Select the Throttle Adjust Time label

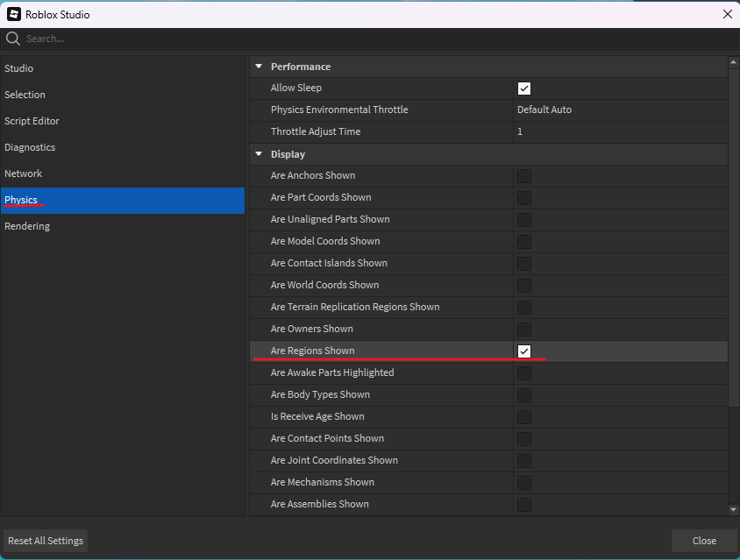click(316, 131)
